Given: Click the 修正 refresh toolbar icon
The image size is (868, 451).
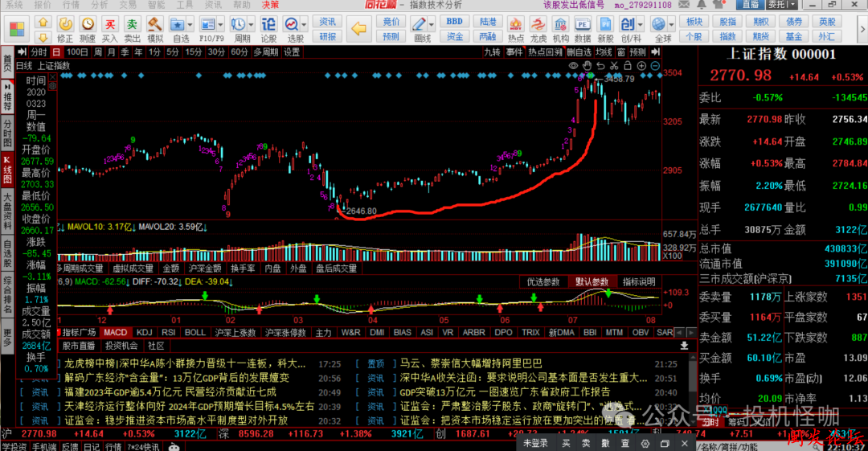Looking at the screenshot, I should 65,24.
